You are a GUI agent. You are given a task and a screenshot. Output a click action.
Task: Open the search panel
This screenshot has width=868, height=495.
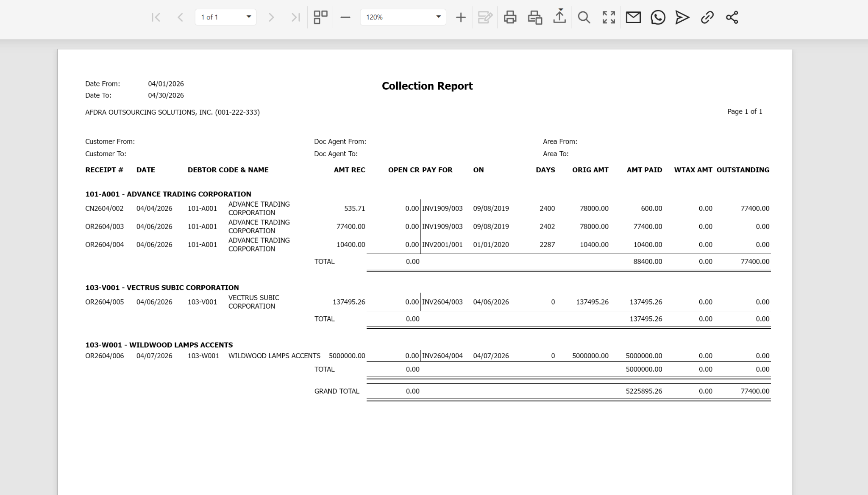(x=584, y=17)
